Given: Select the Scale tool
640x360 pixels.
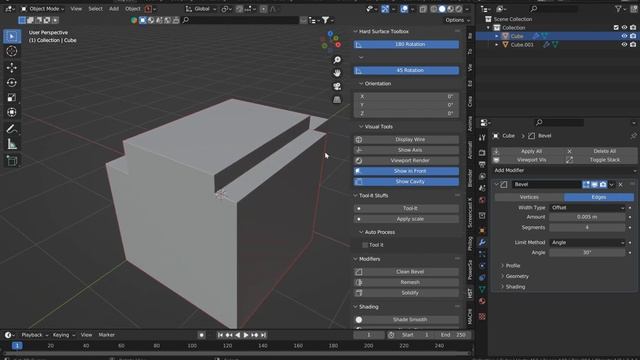Looking at the screenshot, I should [12, 98].
